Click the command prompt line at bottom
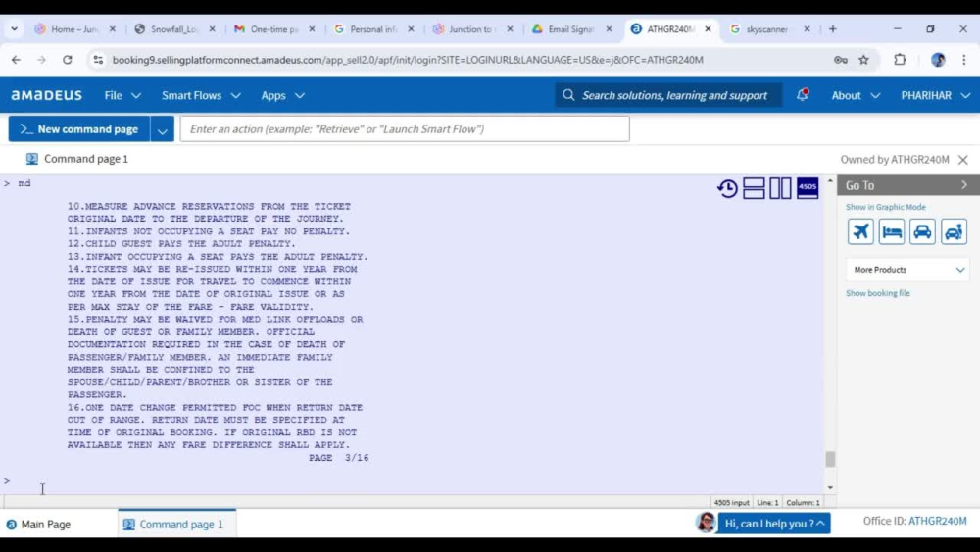 click(x=413, y=480)
